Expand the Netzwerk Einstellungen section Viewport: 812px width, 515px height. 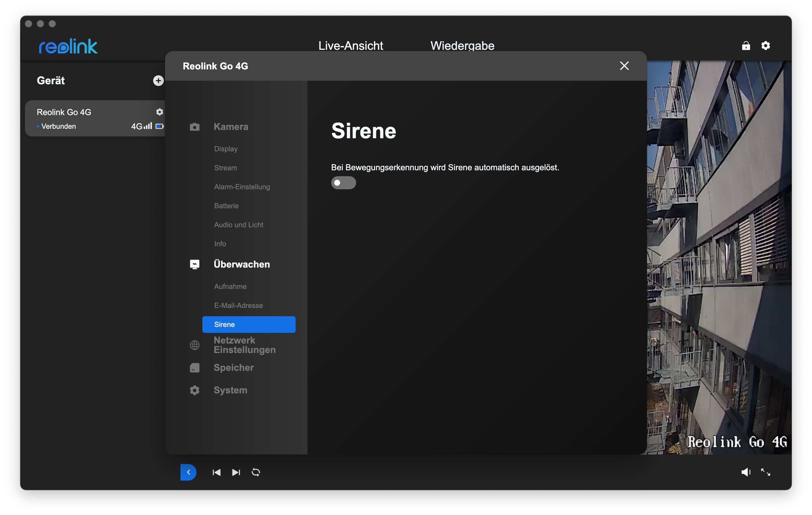[x=245, y=345]
